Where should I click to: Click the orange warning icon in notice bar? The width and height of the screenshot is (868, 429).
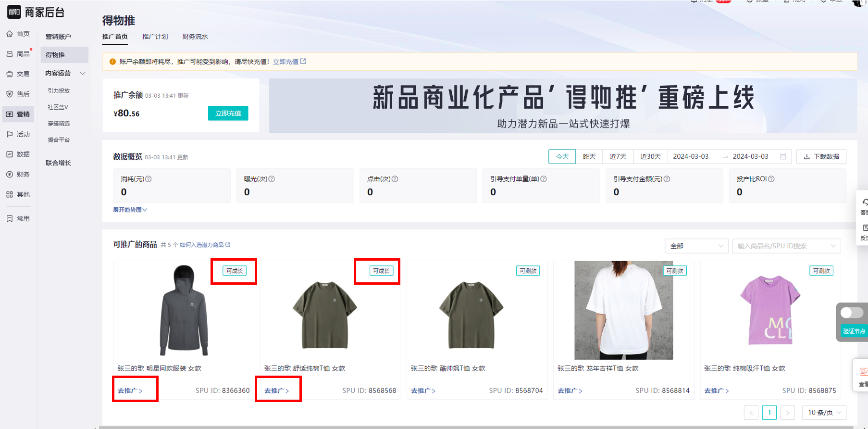click(x=112, y=62)
